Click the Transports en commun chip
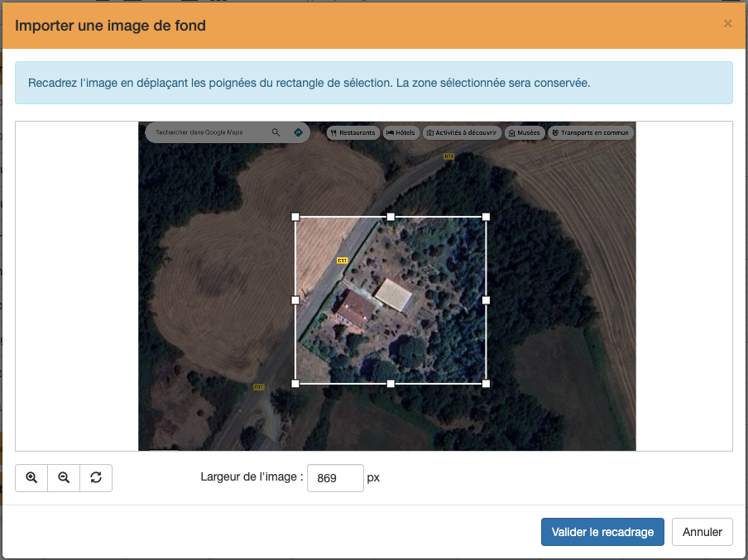Screen dimensions: 748x560 point(590,132)
